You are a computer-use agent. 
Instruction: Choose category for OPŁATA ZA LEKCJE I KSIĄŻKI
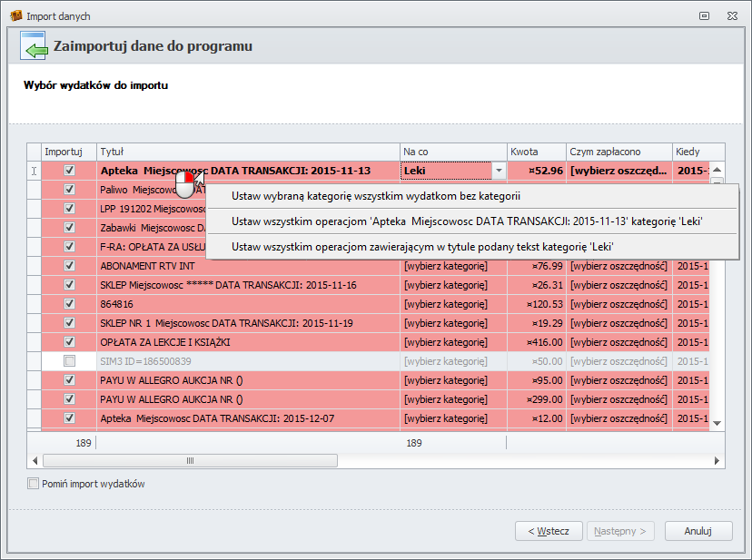[x=452, y=342]
